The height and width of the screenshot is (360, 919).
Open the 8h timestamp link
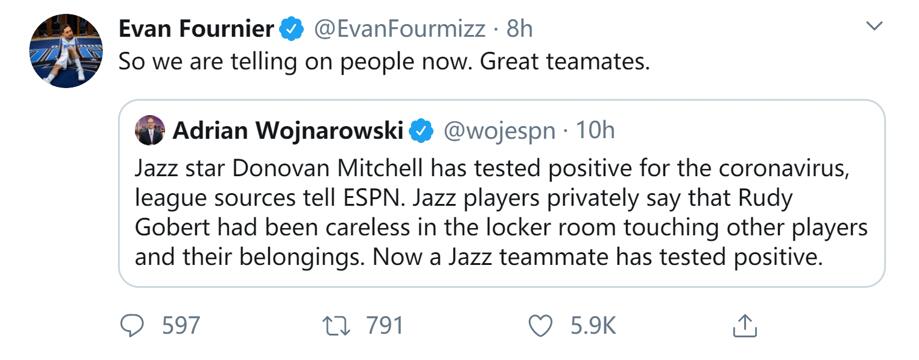[x=519, y=29]
